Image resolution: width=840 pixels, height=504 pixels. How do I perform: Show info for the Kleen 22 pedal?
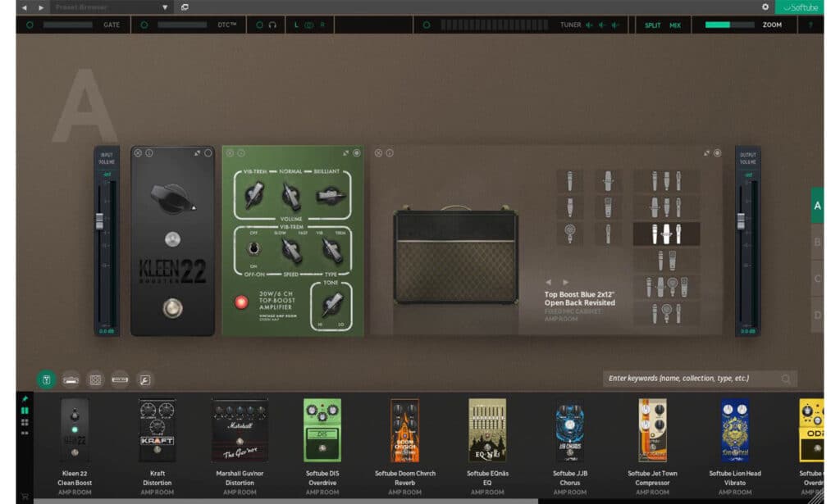149,153
